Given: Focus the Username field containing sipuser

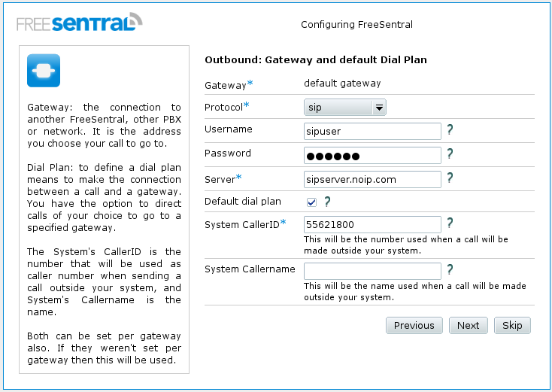Looking at the screenshot, I should point(372,132).
